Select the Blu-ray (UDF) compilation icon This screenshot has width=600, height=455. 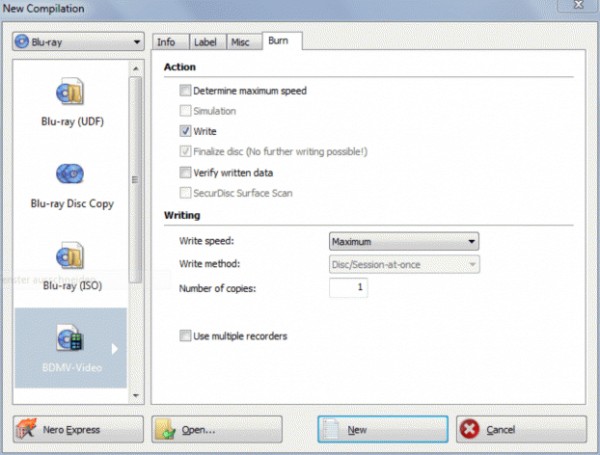click(x=71, y=93)
